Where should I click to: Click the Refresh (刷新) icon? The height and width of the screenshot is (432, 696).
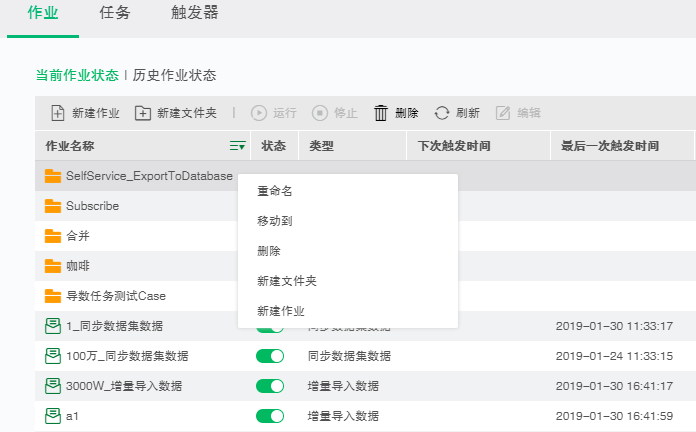click(442, 114)
